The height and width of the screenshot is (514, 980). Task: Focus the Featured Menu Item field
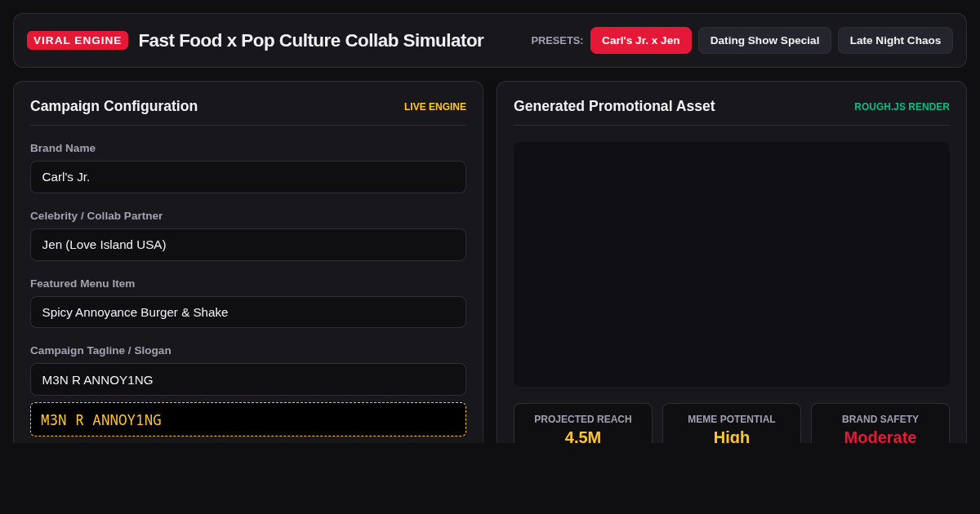248,312
